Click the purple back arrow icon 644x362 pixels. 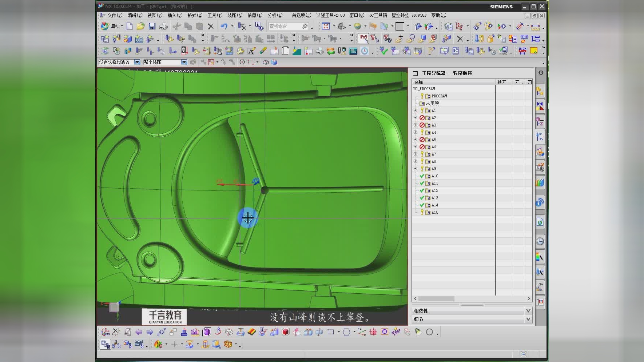(x=139, y=332)
